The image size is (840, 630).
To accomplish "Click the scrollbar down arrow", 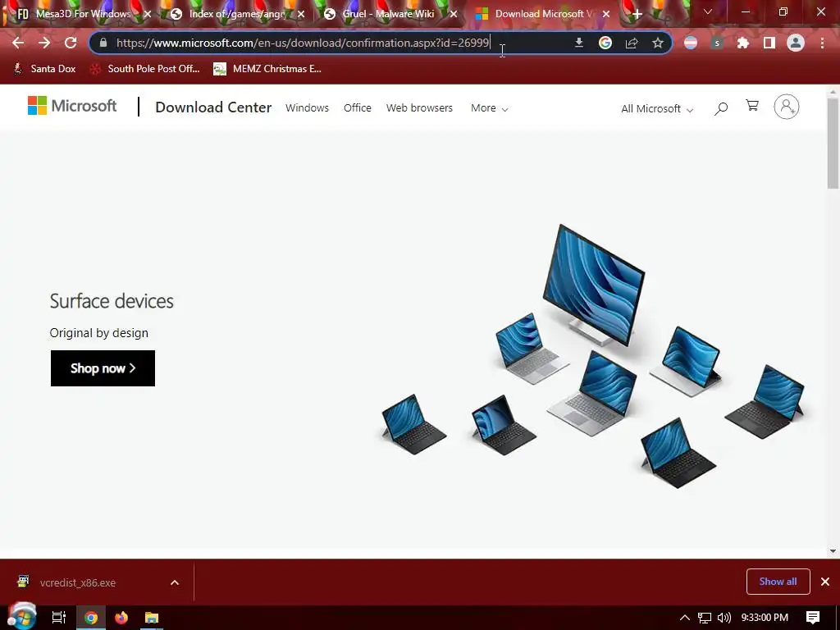I will [833, 550].
